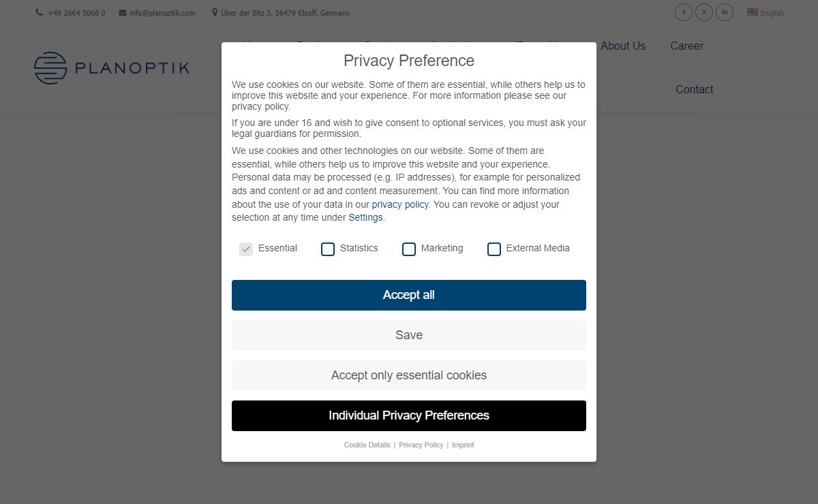The height and width of the screenshot is (504, 818).
Task: Open the Career menu item
Action: (686, 46)
